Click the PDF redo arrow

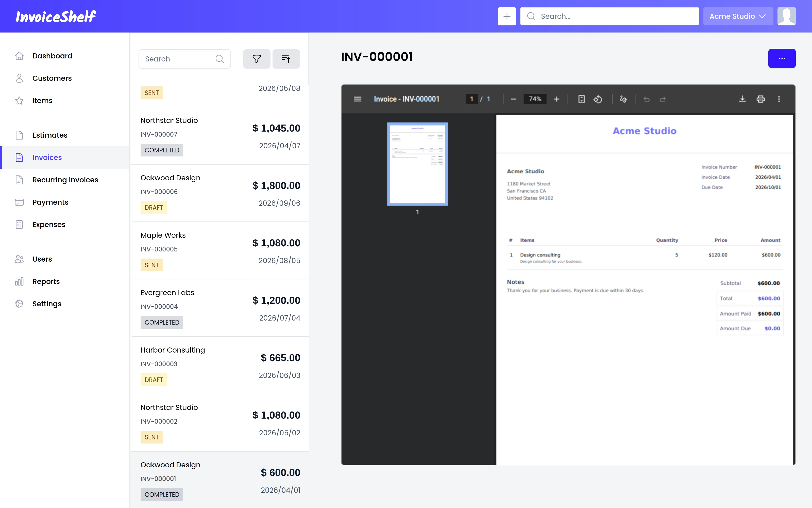click(x=663, y=99)
